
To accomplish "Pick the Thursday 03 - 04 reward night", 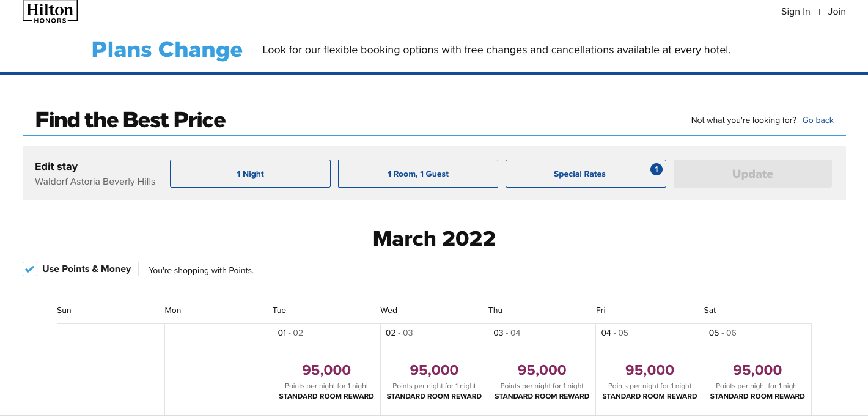I will pos(542,370).
